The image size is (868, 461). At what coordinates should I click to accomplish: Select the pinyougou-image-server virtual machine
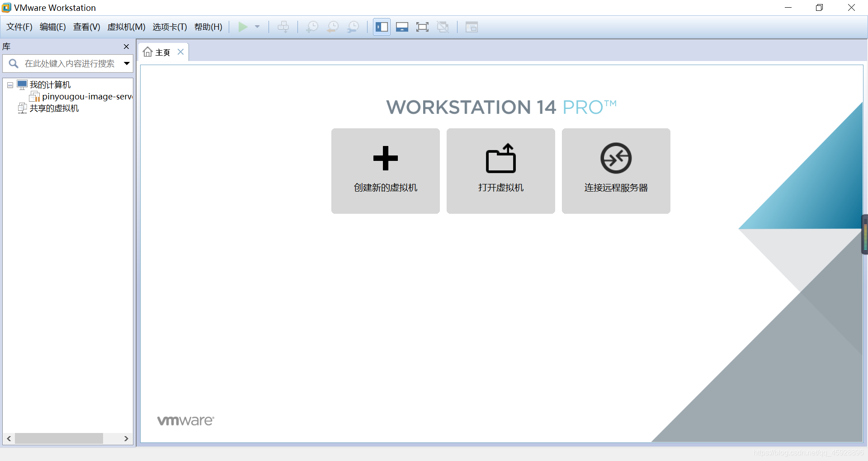pos(87,97)
